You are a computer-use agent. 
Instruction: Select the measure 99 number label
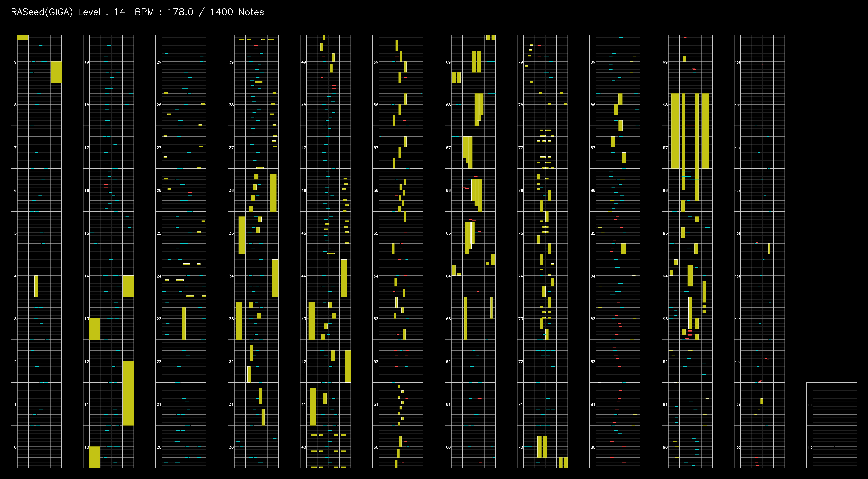(x=665, y=62)
